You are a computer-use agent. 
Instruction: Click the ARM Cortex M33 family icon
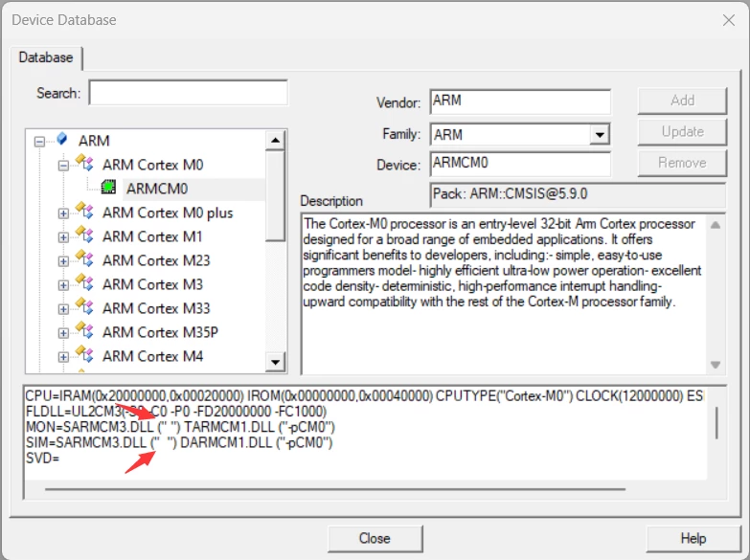[84, 306]
